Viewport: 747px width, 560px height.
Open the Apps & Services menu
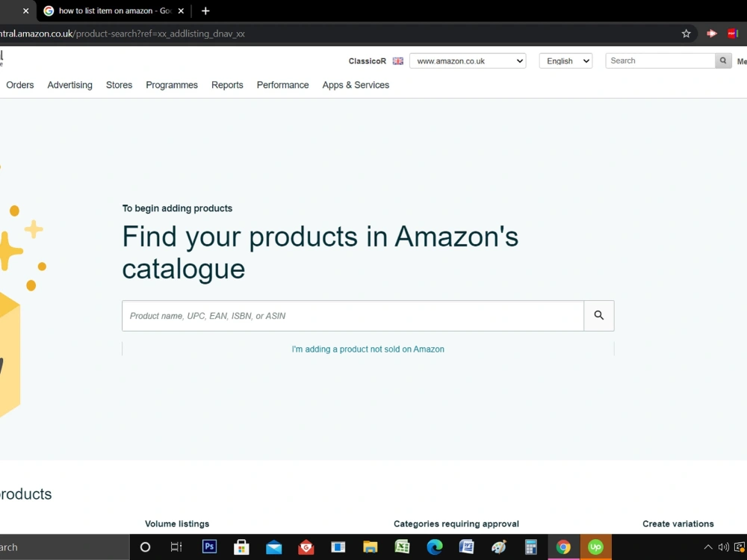point(356,85)
